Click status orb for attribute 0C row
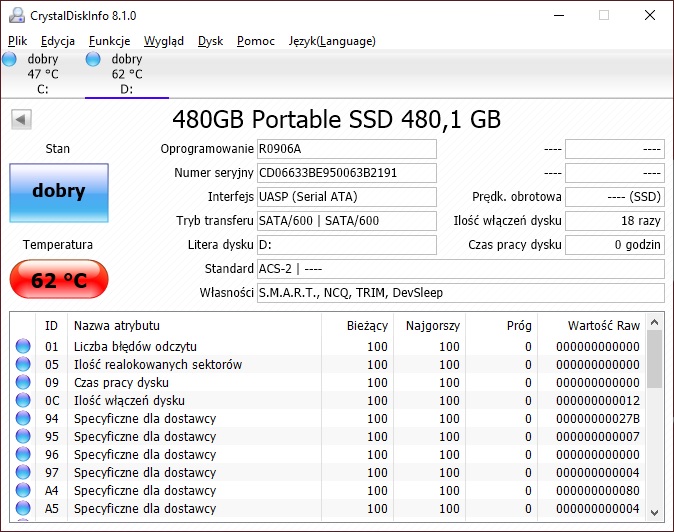This screenshot has width=674, height=532. pos(23,401)
